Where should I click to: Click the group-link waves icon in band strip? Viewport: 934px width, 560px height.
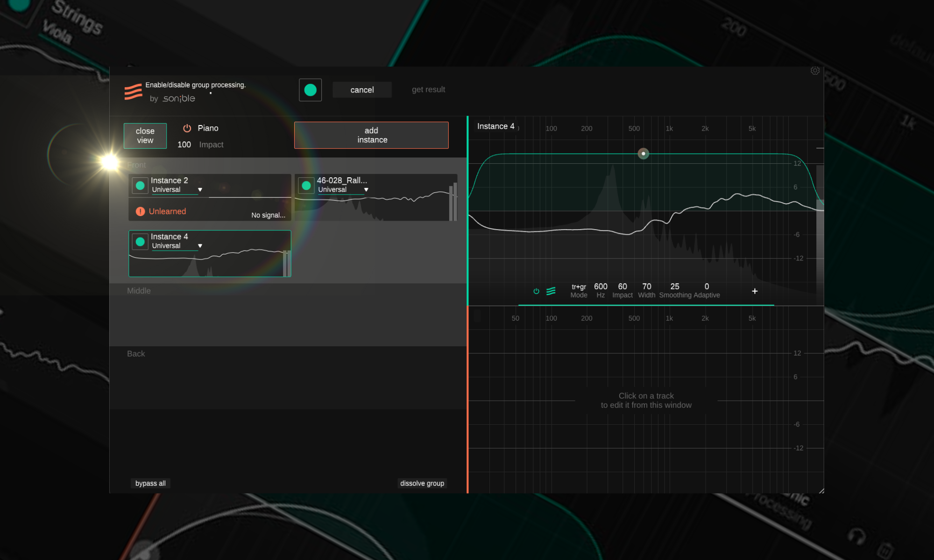(x=552, y=291)
